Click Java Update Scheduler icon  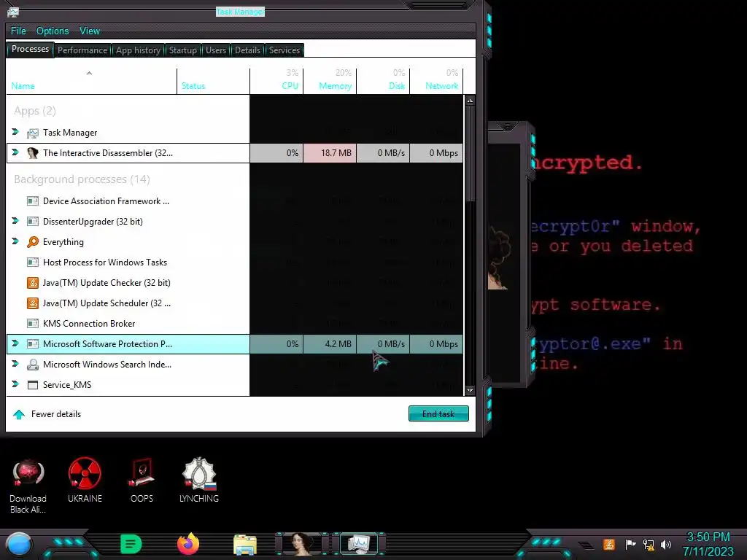[32, 303]
